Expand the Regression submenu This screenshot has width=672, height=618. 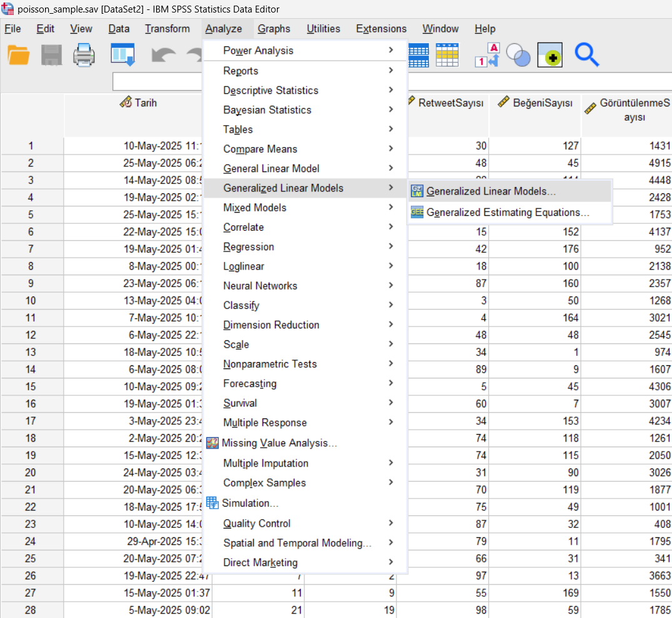pos(248,247)
